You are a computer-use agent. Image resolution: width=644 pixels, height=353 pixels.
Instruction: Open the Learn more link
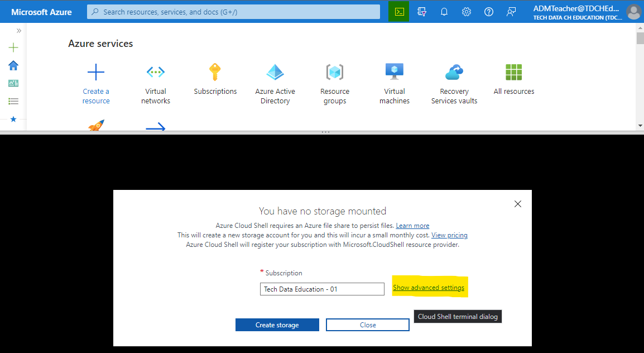click(412, 226)
